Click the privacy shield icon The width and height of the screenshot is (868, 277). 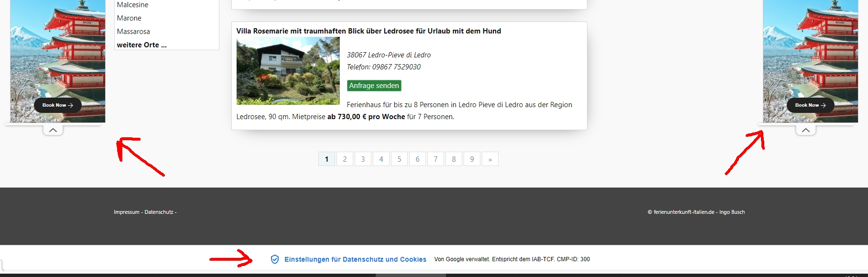point(275,259)
